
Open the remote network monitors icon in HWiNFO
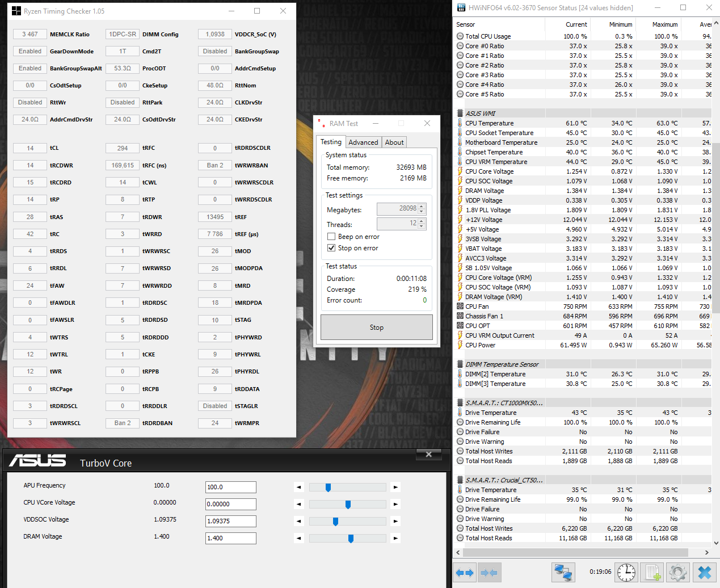point(563,572)
